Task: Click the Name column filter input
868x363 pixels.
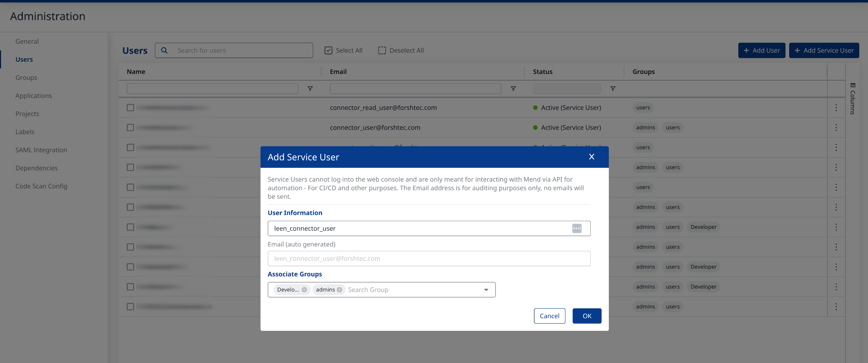Action: pos(212,88)
